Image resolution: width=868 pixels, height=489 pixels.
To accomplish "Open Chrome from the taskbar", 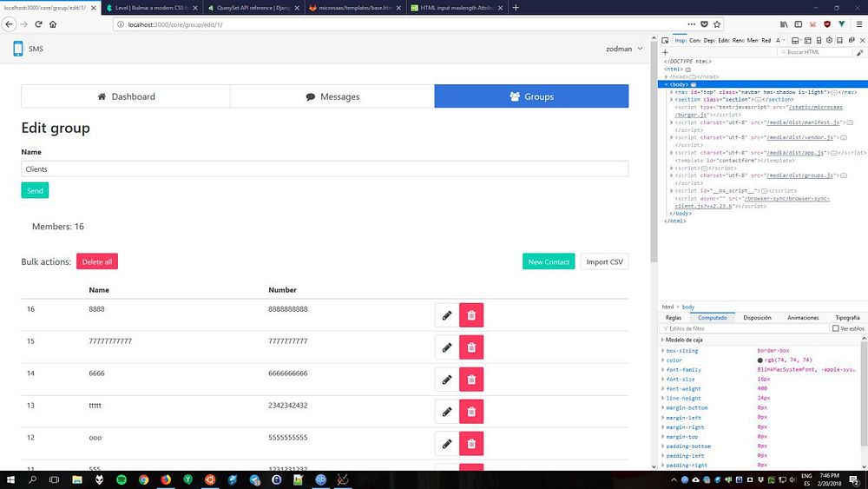I will [x=143, y=480].
